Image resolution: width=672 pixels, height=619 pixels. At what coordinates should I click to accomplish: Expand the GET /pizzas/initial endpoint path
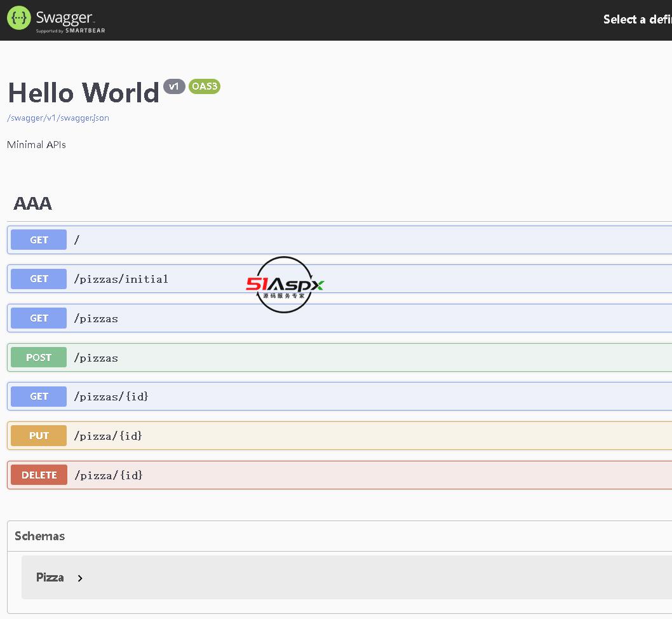point(121,279)
